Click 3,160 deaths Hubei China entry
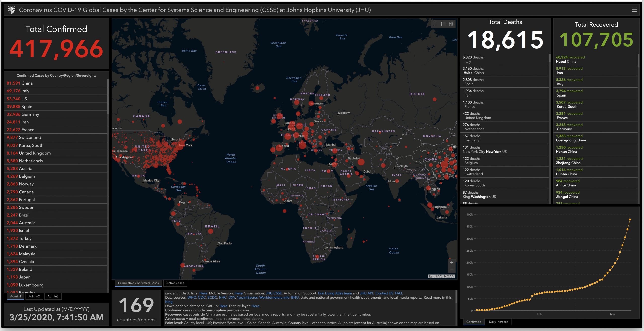644x331 pixels. [x=504, y=71]
